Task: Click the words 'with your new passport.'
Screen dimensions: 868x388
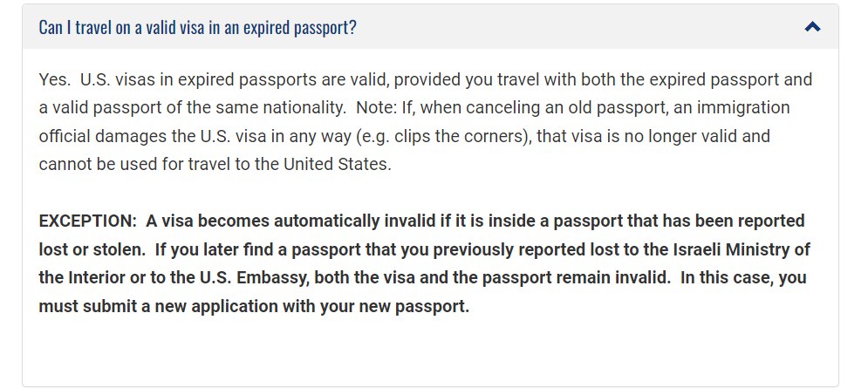Action: [383, 307]
